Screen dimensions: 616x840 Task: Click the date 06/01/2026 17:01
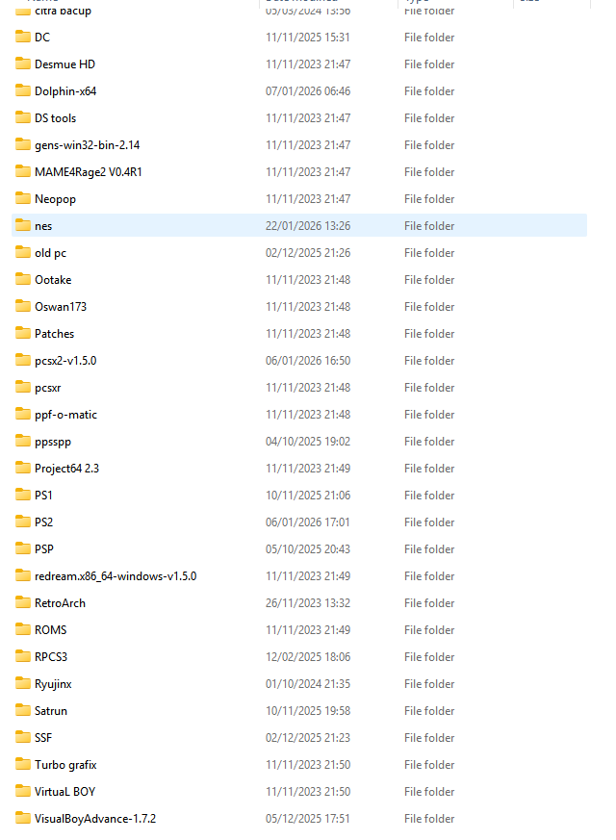click(x=308, y=522)
